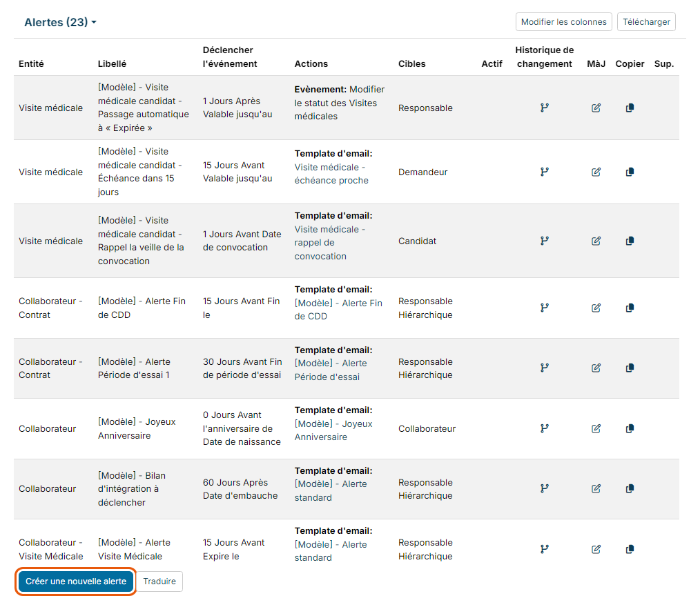Edit the Alerte Fin de CDD row
This screenshot has width=700, height=607.
click(596, 308)
